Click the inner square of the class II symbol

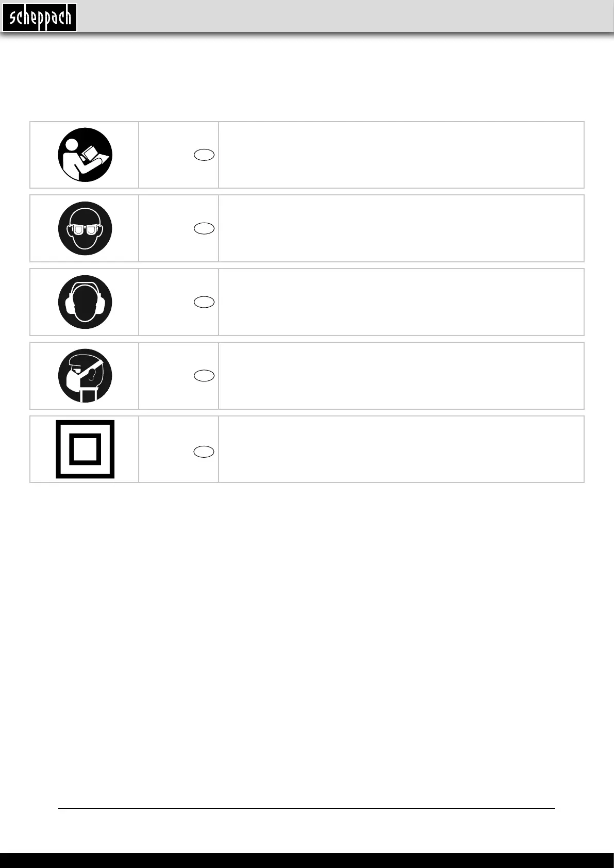point(85,449)
